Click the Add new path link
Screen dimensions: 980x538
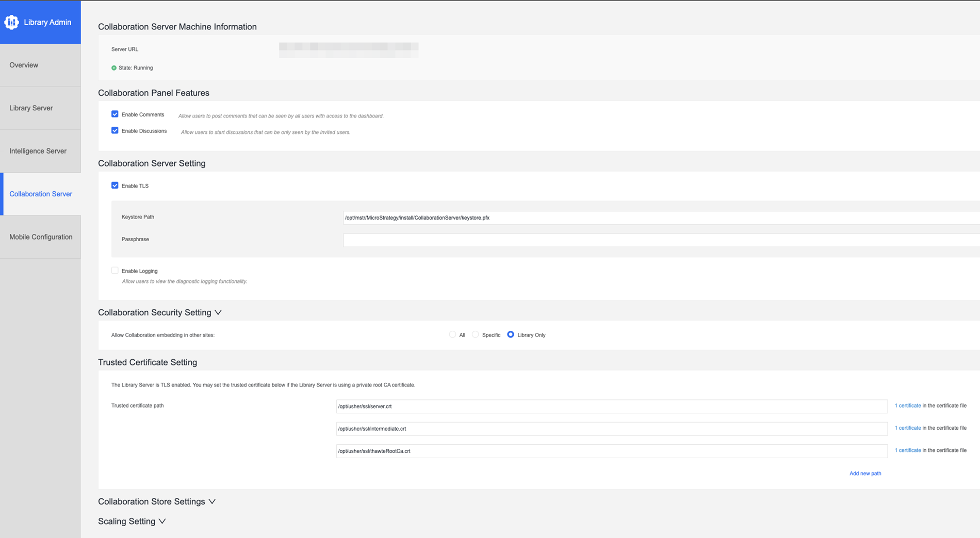[865, 474]
